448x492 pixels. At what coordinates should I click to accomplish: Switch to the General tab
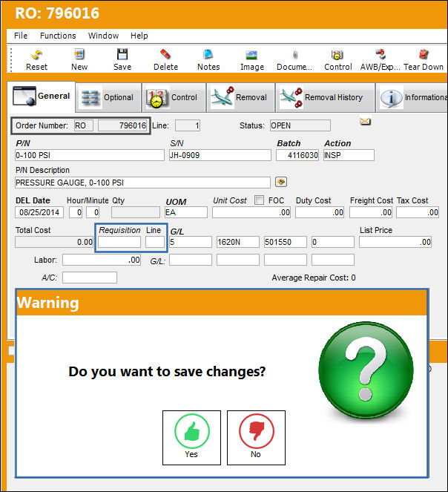point(41,96)
